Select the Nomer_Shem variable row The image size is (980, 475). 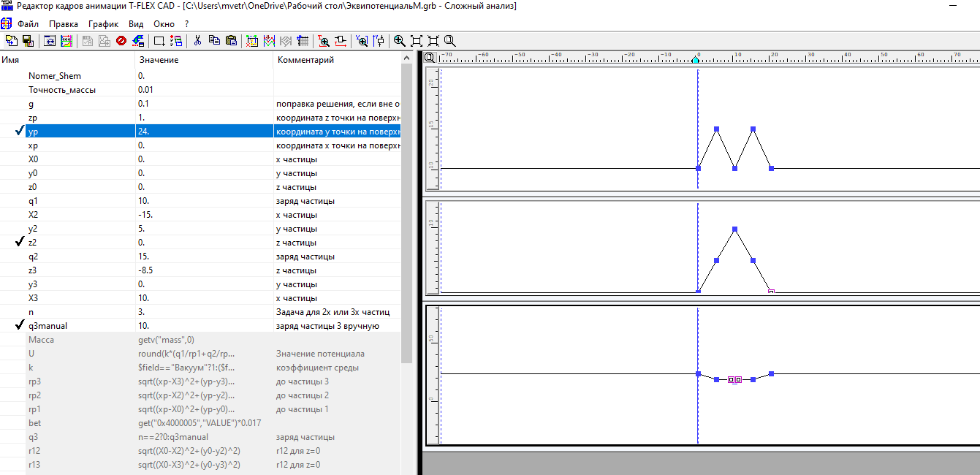(x=201, y=76)
